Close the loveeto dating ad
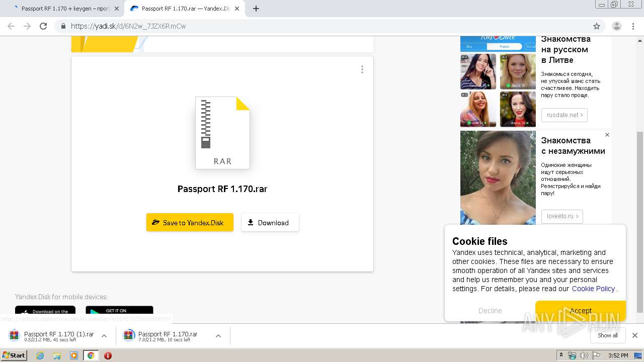Screen dimensions: 644x362 (607, 135)
